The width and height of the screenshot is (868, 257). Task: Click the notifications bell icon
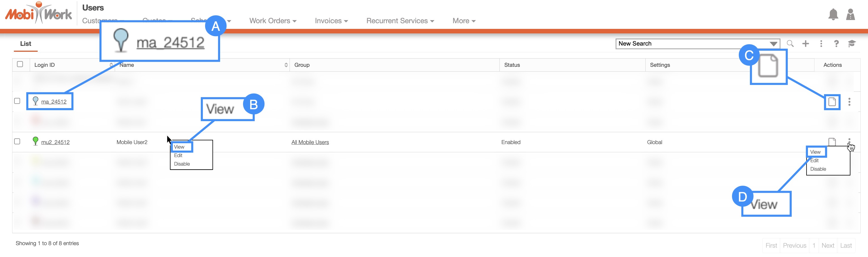pos(833,14)
